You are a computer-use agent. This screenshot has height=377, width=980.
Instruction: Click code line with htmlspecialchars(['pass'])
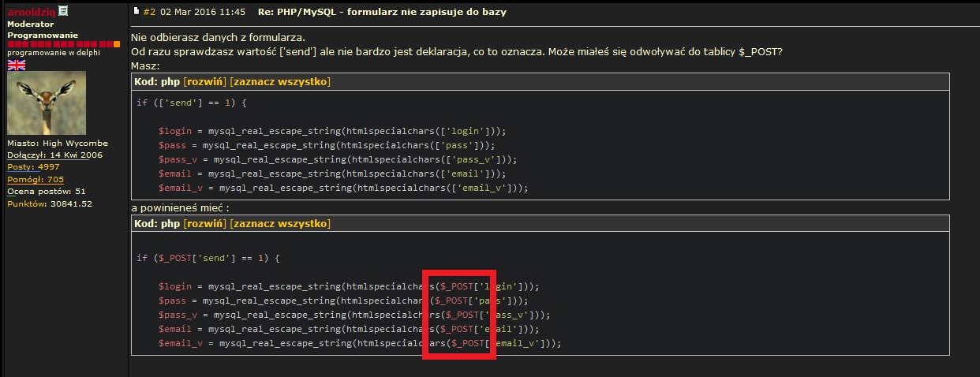(x=327, y=145)
